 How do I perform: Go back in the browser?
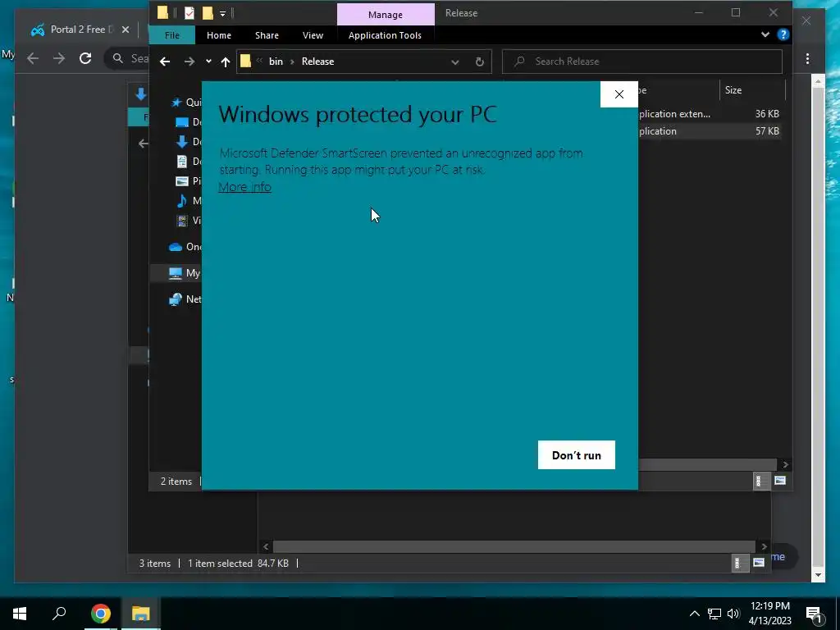[33, 58]
